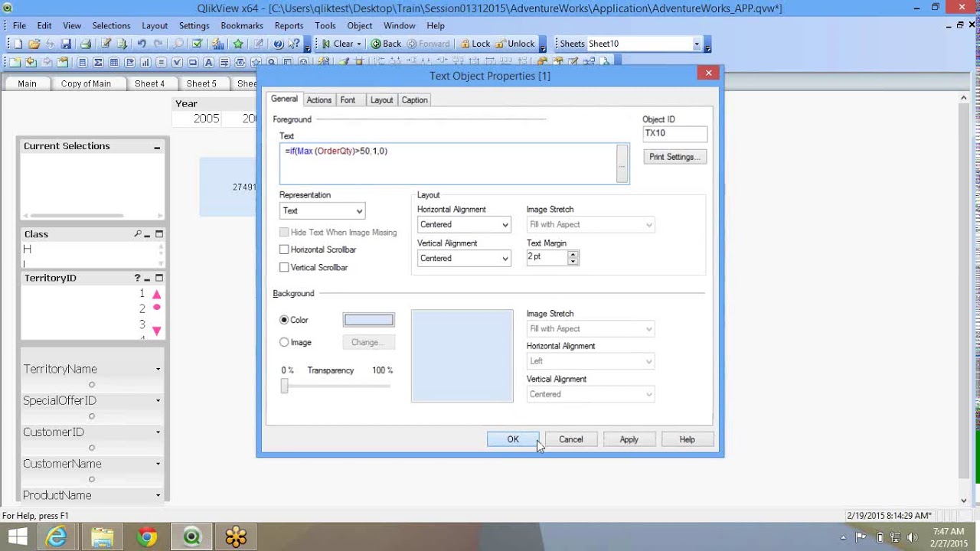Expand the SpecialOfferID multi box dropdown
The height and width of the screenshot is (551, 980).
(x=158, y=401)
